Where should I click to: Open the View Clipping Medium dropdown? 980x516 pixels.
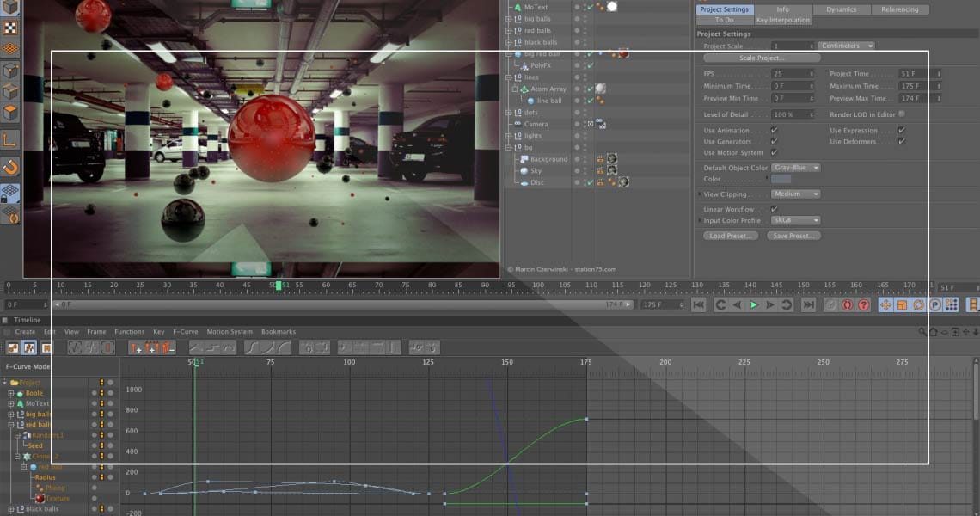(x=795, y=194)
